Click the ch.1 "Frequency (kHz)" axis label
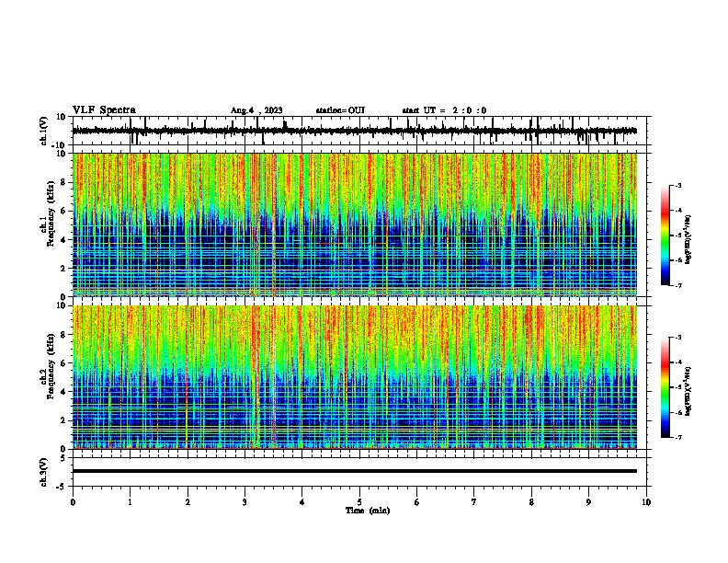This screenshot has width=728, height=563. [x=51, y=213]
